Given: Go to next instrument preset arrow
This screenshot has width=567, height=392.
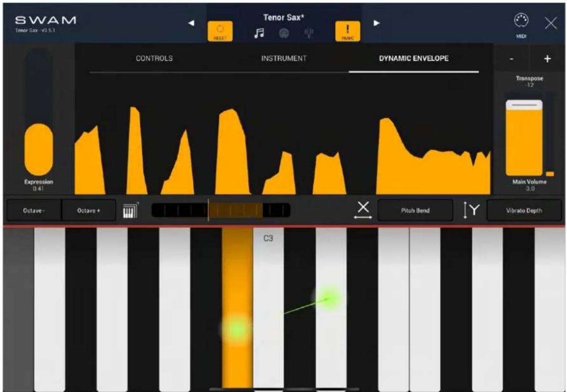Looking at the screenshot, I should click(x=376, y=23).
